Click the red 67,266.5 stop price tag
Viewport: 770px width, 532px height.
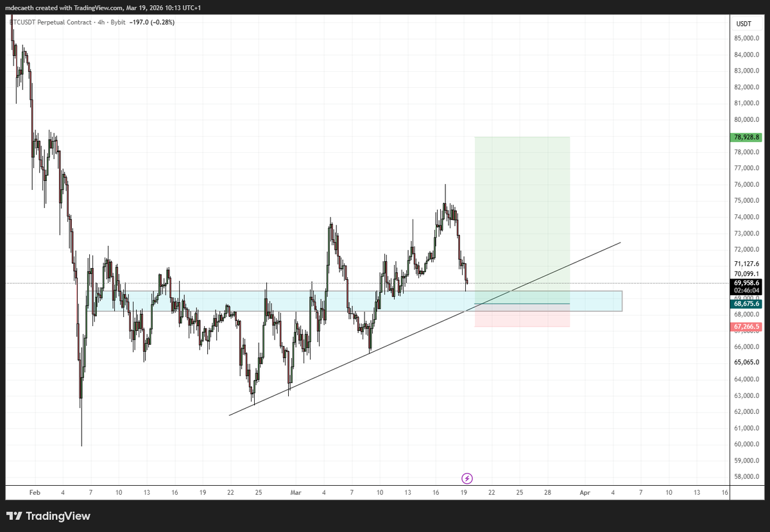(746, 327)
